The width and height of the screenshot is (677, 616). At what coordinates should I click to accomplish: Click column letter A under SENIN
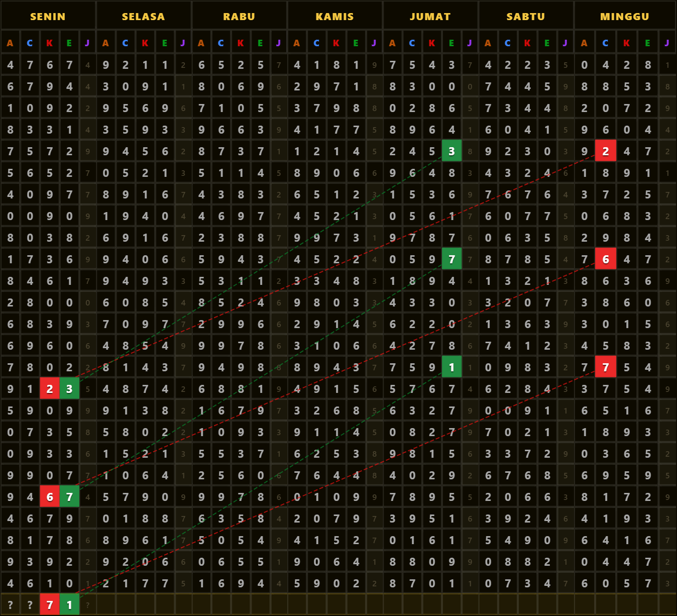tap(10, 43)
